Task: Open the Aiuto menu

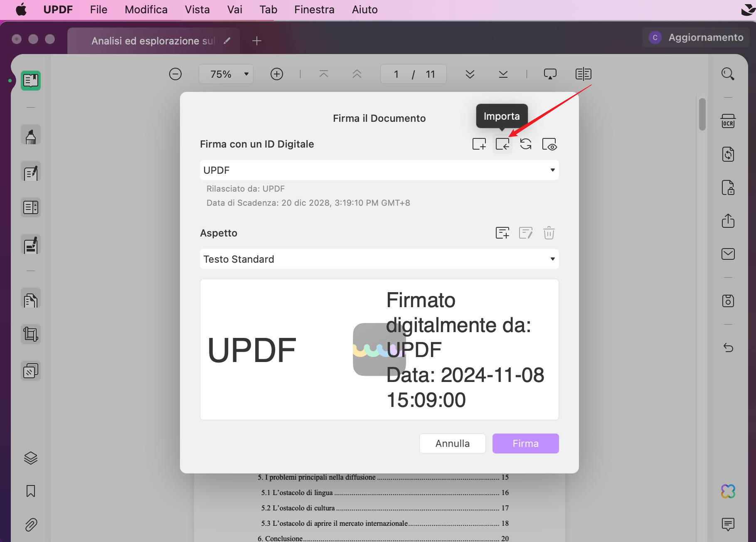Action: [365, 10]
